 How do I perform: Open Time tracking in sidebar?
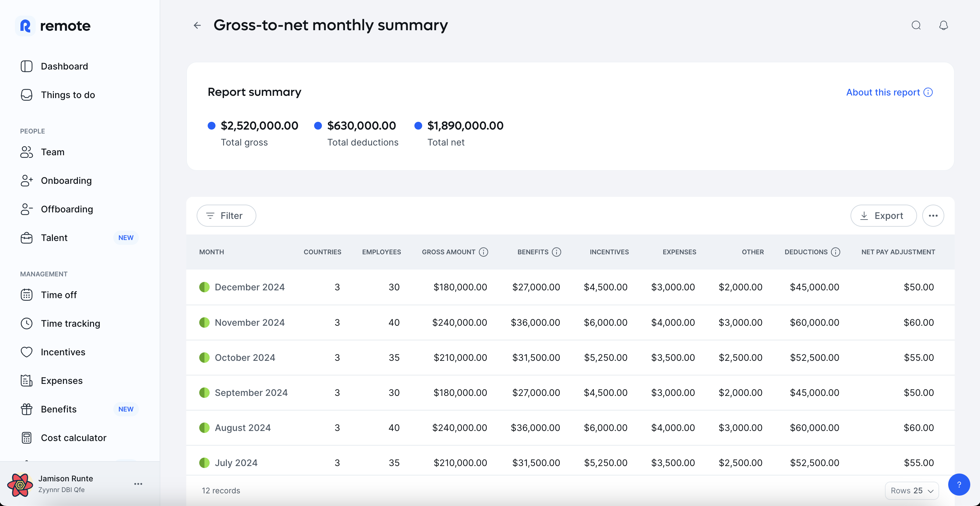tap(70, 323)
